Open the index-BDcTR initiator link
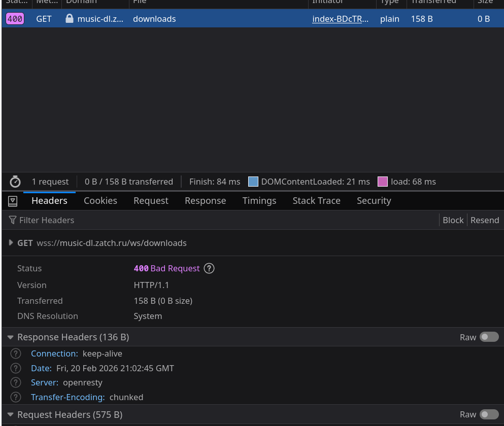This screenshot has width=504, height=426. tap(340, 19)
